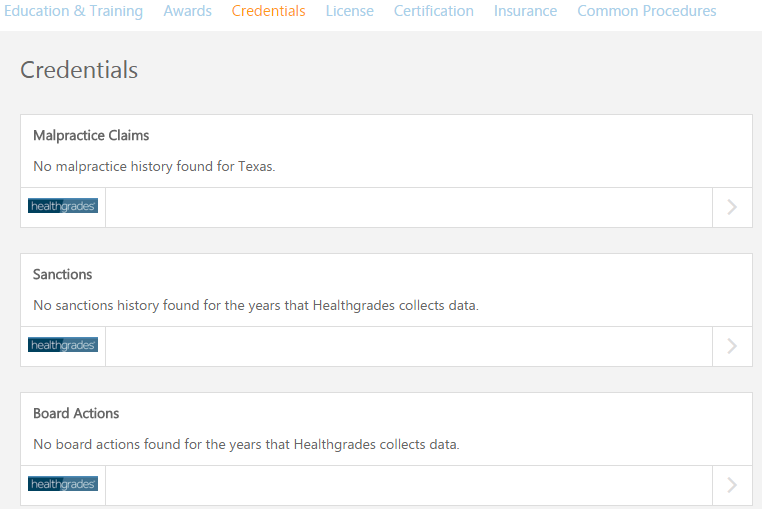
Task: Click the Board Actions source row
Action: 410,485
